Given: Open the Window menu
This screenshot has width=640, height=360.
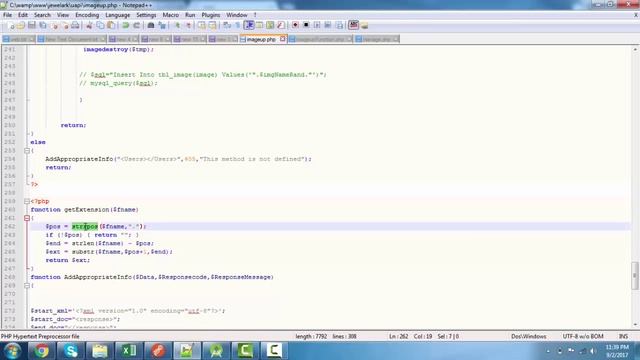Looking at the screenshot, I should (x=237, y=15).
